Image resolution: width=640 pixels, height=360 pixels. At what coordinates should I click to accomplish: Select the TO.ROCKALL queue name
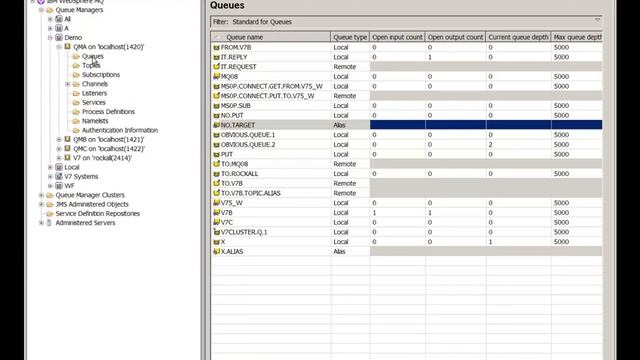(x=239, y=173)
